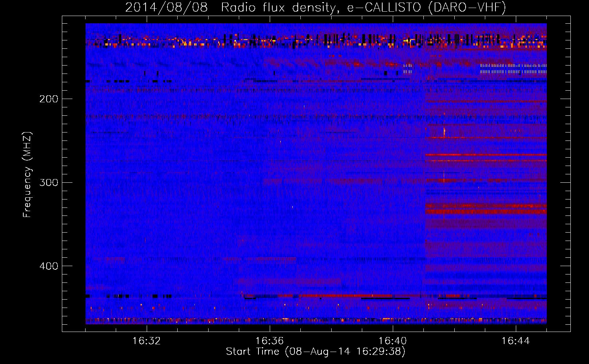Viewport: 589px width, 364px height.
Task: Click the "Start Time (08-Aug-14 16:29:38)" axis label
Action: click(x=316, y=352)
